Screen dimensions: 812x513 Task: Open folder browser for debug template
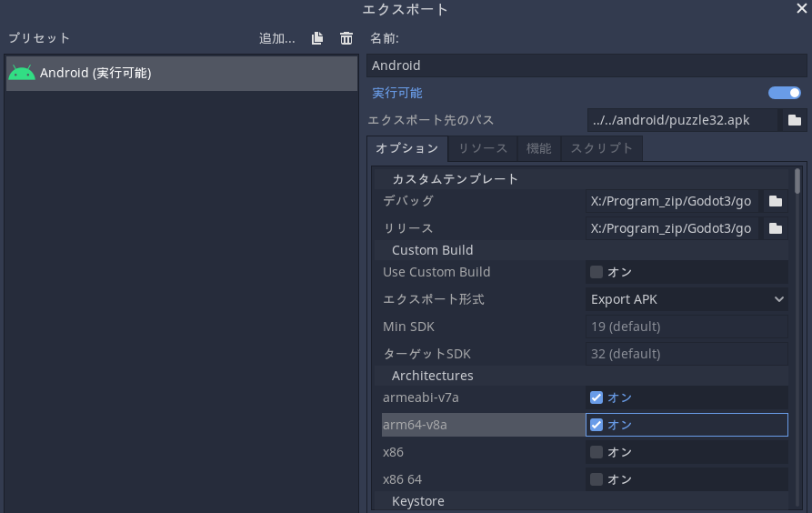pos(775,201)
